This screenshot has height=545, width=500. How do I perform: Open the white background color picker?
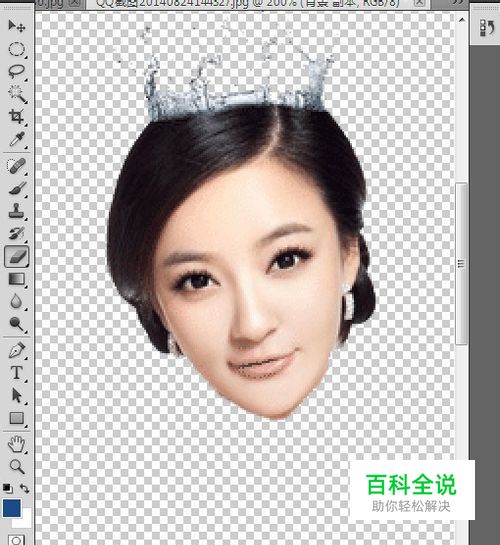pyautogui.click(x=26, y=522)
